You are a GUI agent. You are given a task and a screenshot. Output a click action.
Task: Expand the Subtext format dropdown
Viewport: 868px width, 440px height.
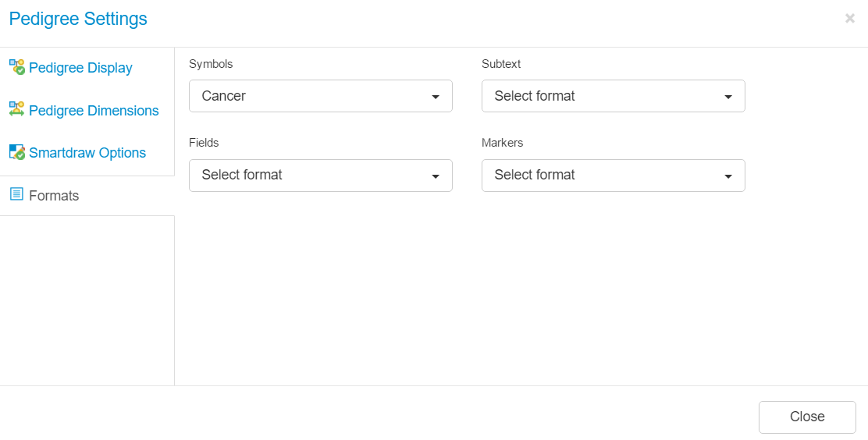pyautogui.click(x=614, y=96)
